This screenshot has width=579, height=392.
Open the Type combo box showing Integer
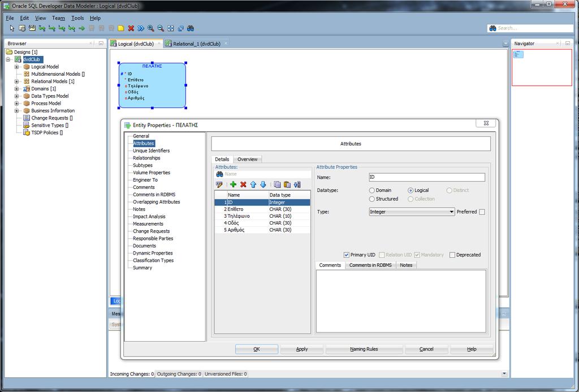(412, 212)
